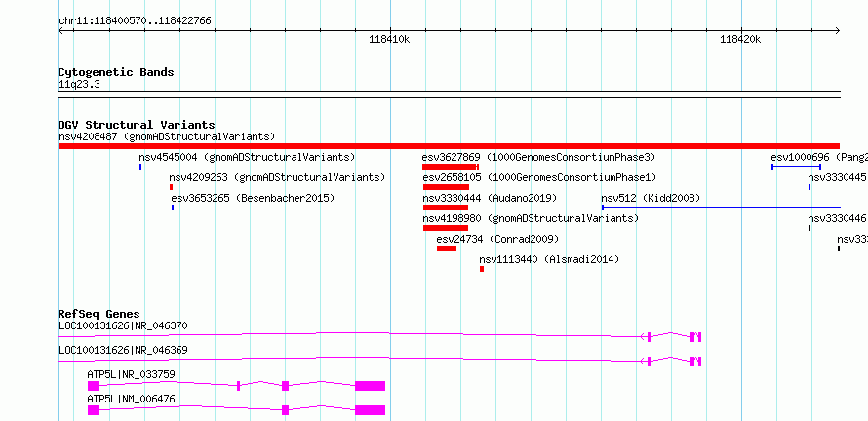The height and width of the screenshot is (421, 868).
Task: Click the ruler's right arrowhead
Action: 838,30
